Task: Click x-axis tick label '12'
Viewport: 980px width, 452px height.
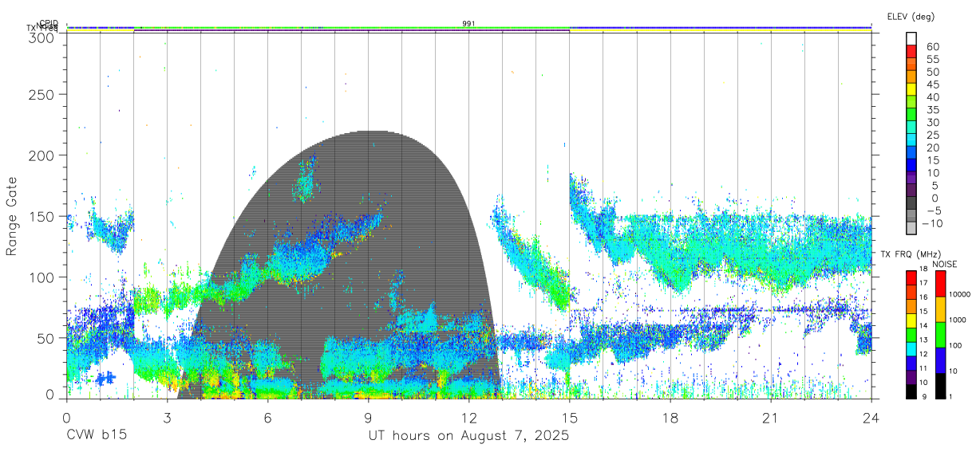Action: click(469, 419)
